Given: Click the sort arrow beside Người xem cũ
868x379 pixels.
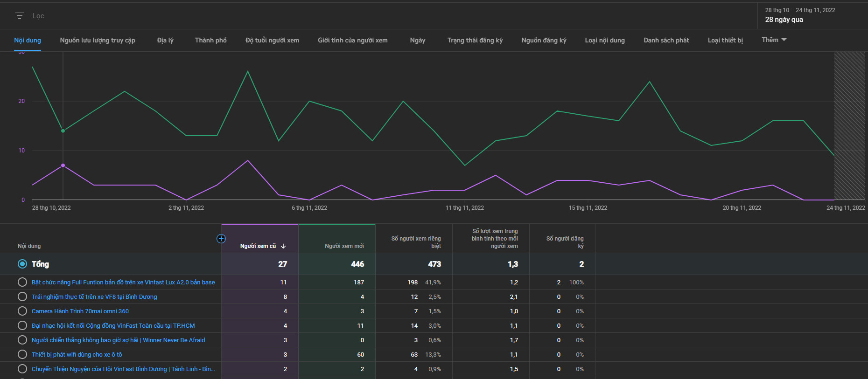Looking at the screenshot, I should pos(283,246).
